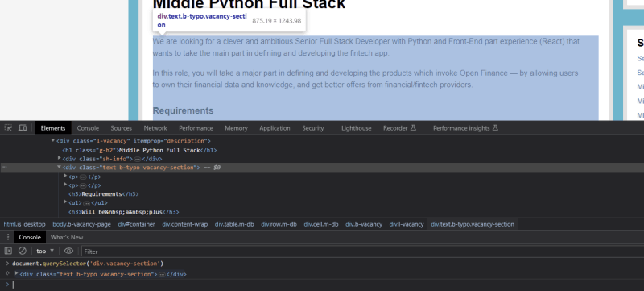The image size is (644, 291).
Task: Select the div.text.b-typo.vacancy-section breadcrumb
Action: (473, 224)
